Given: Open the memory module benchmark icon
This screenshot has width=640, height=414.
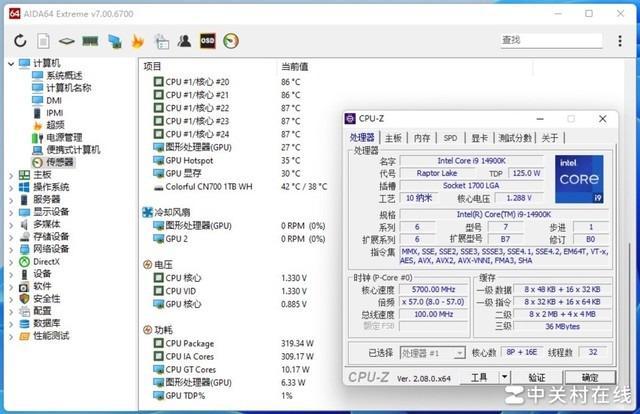Looking at the screenshot, I should pos(90,41).
